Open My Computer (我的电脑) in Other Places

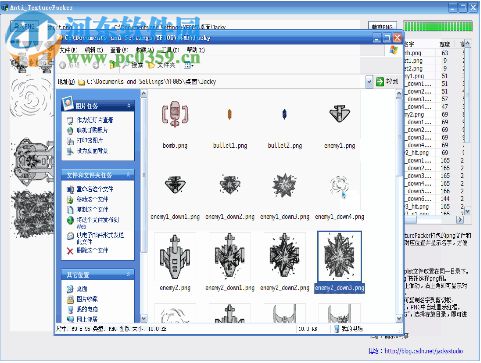82,309
